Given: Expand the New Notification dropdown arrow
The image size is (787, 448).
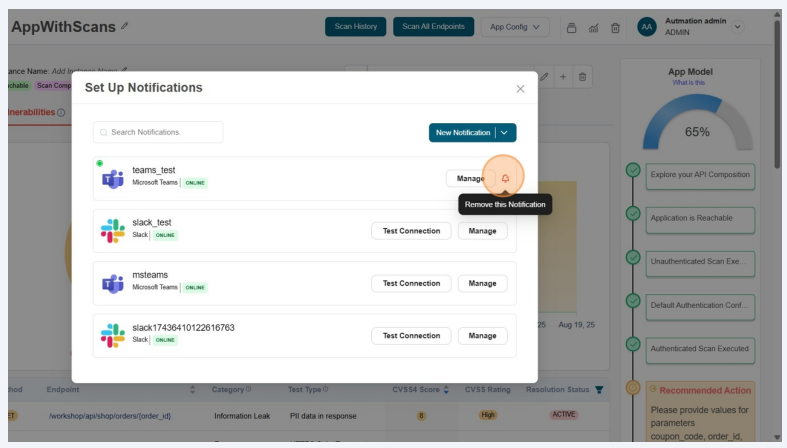Looking at the screenshot, I should [x=505, y=133].
